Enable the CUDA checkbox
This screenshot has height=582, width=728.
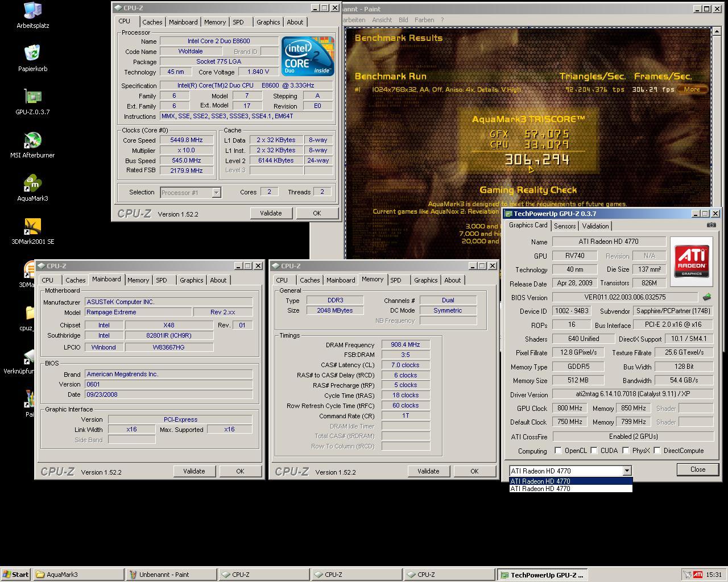[594, 451]
